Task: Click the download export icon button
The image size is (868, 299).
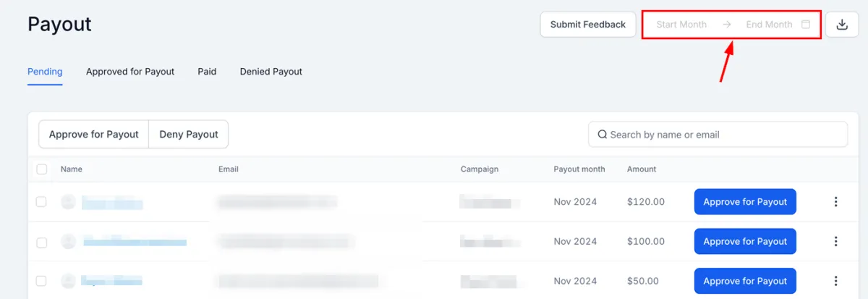Action: (842, 25)
